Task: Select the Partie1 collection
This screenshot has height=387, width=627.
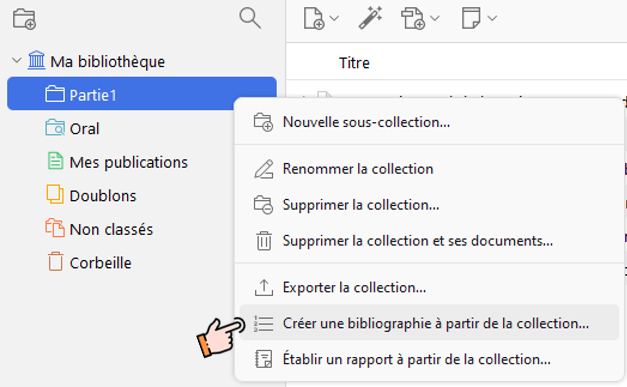Action: pyautogui.click(x=142, y=94)
